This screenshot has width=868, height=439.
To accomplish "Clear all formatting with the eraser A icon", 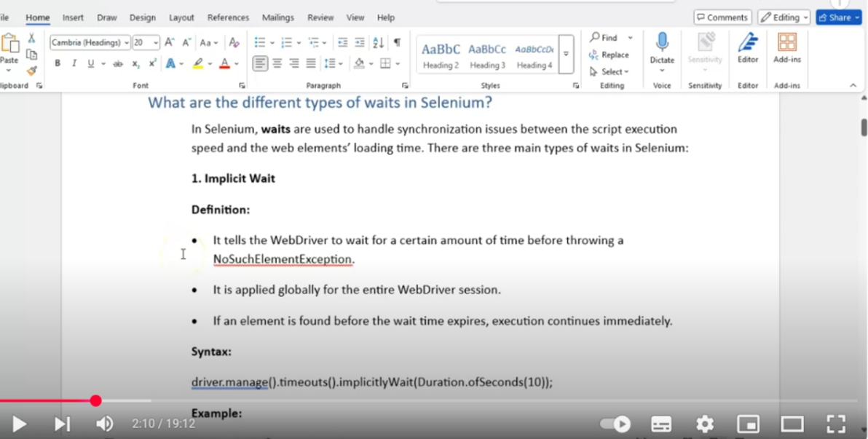I will 234,43.
